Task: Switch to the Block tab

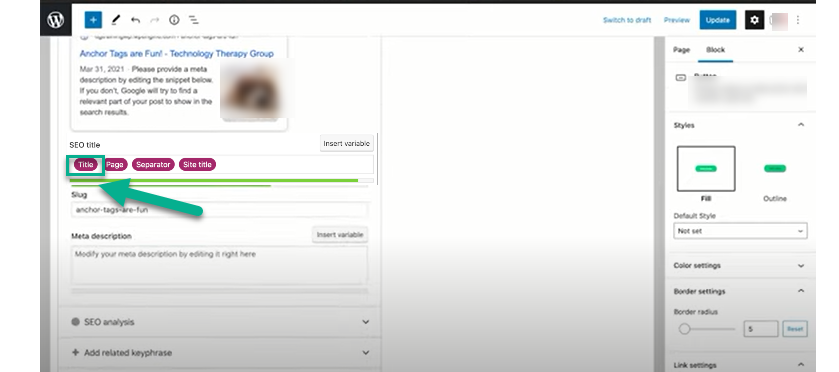Action: 715,50
